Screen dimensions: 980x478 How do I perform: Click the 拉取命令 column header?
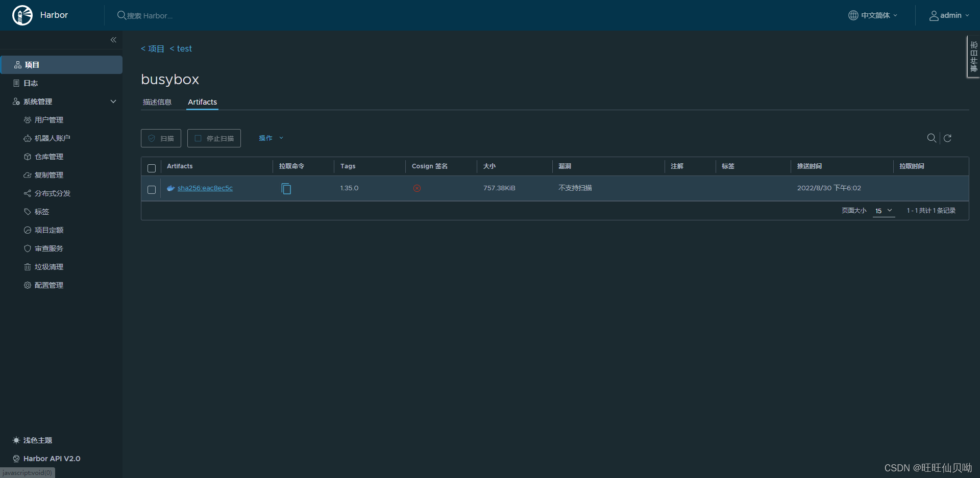pyautogui.click(x=291, y=166)
